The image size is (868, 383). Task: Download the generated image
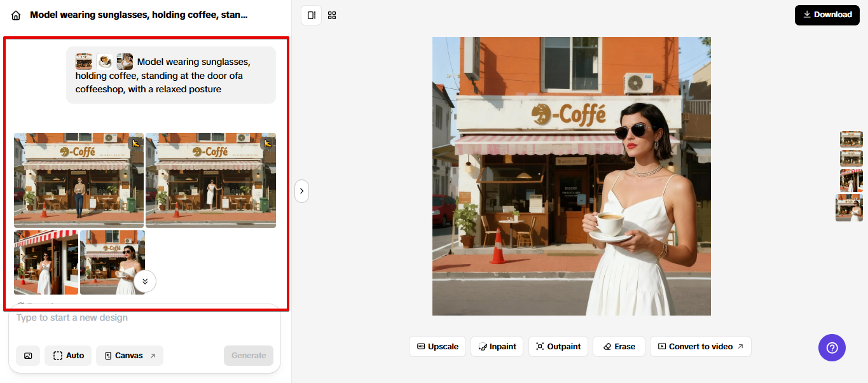point(827,15)
